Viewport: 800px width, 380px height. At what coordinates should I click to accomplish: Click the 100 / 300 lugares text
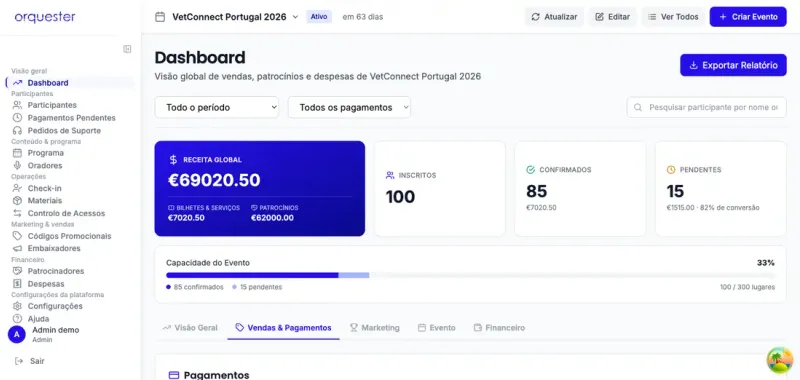(x=747, y=287)
